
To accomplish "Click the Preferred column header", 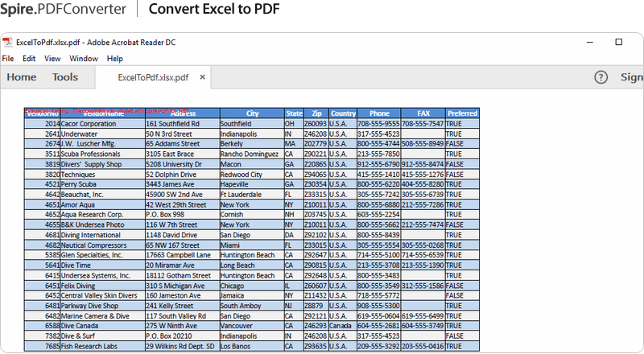I will point(462,113).
